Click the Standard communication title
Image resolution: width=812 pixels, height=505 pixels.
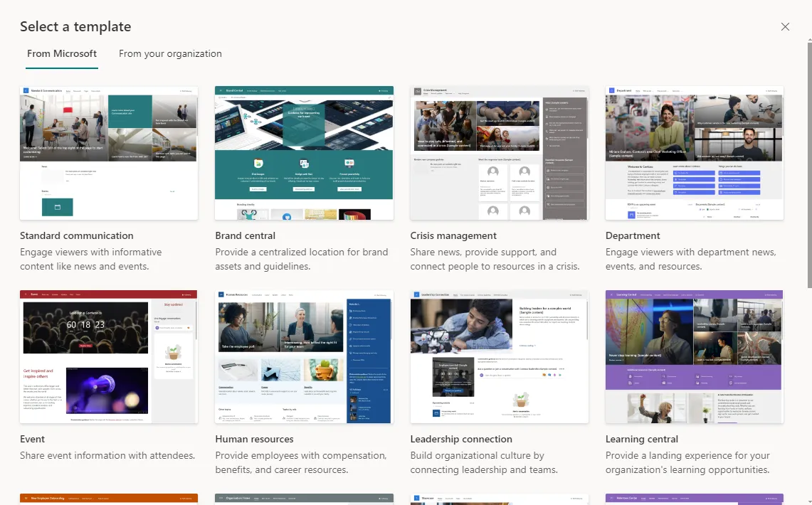click(77, 236)
